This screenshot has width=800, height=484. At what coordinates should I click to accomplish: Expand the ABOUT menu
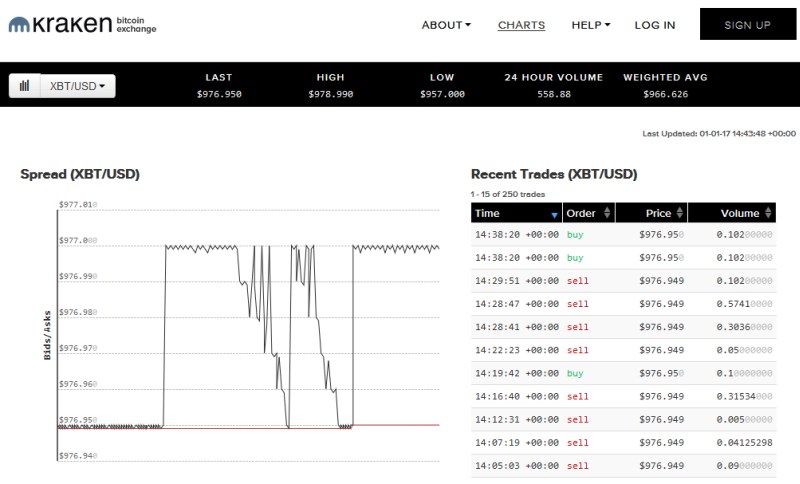tap(445, 25)
